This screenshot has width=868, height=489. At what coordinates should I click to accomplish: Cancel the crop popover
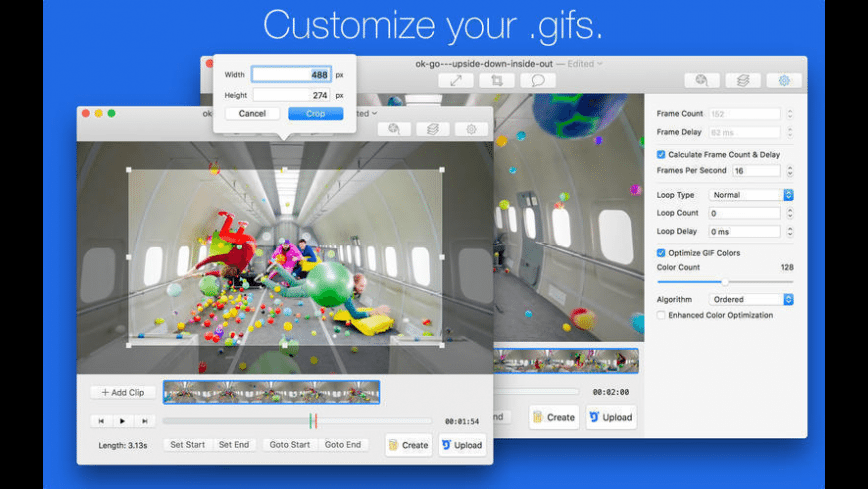pos(252,113)
